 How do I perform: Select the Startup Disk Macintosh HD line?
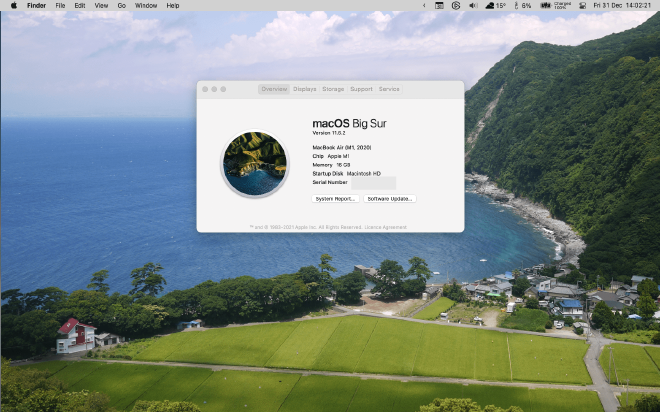[x=346, y=173]
